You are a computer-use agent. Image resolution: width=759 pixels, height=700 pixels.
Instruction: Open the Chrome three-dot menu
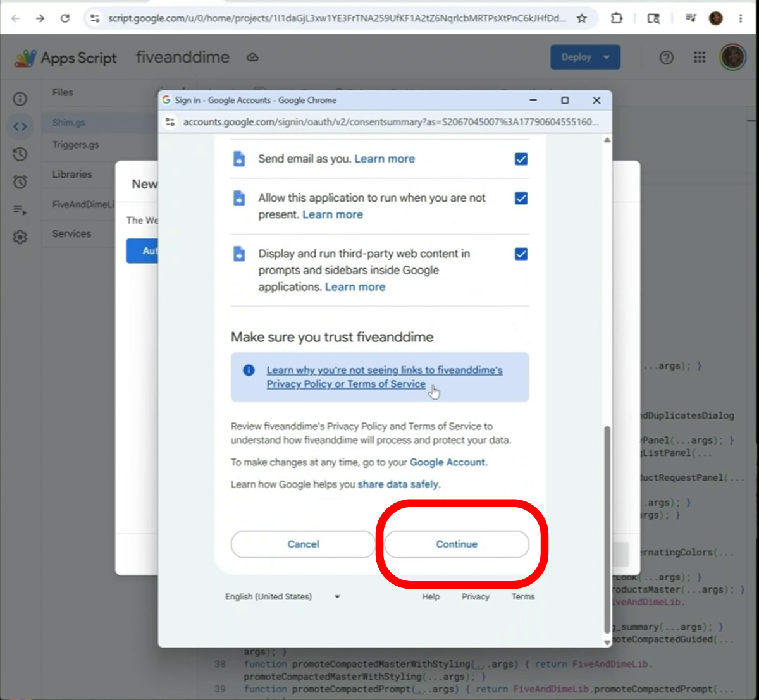click(741, 18)
